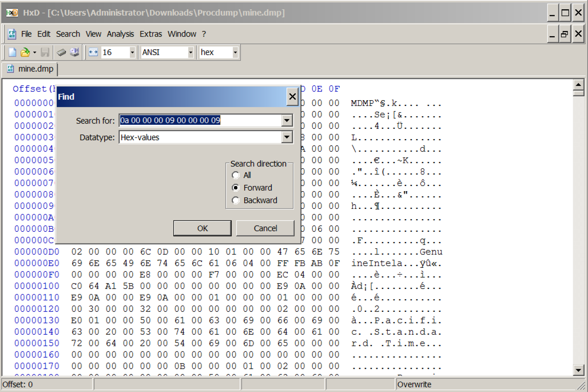Screen dimensions: 588x392
Task: Click Cancel in Find dialog
Action: pyautogui.click(x=265, y=228)
